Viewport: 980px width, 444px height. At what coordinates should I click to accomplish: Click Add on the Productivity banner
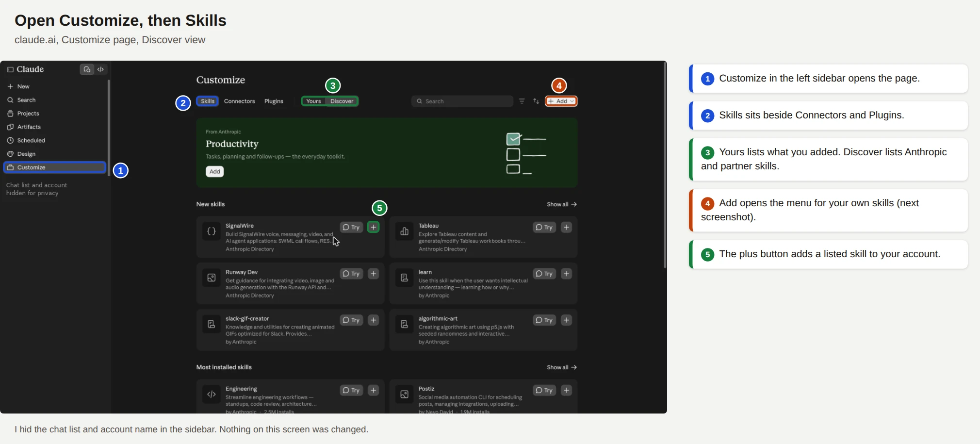(215, 171)
